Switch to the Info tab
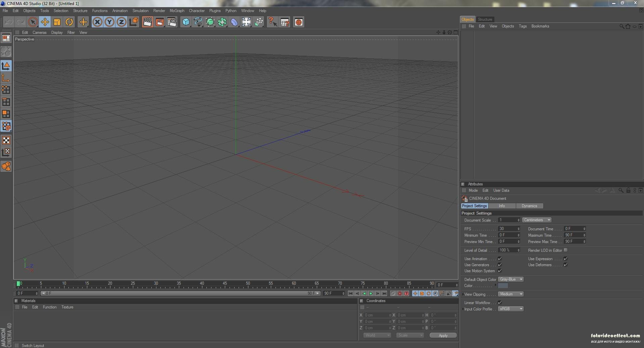 pyautogui.click(x=502, y=206)
